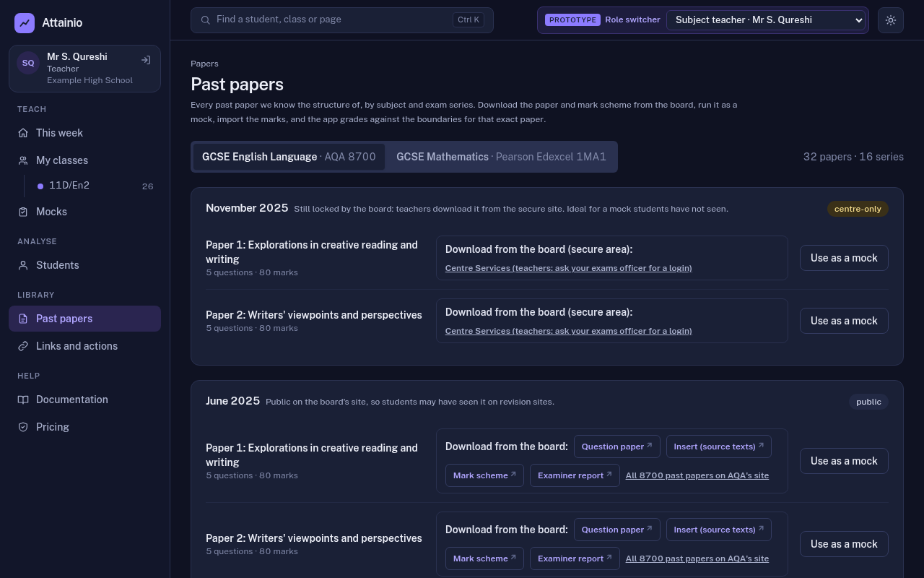Click the home icon next to This week
This screenshot has width=924, height=578.
[x=23, y=133]
